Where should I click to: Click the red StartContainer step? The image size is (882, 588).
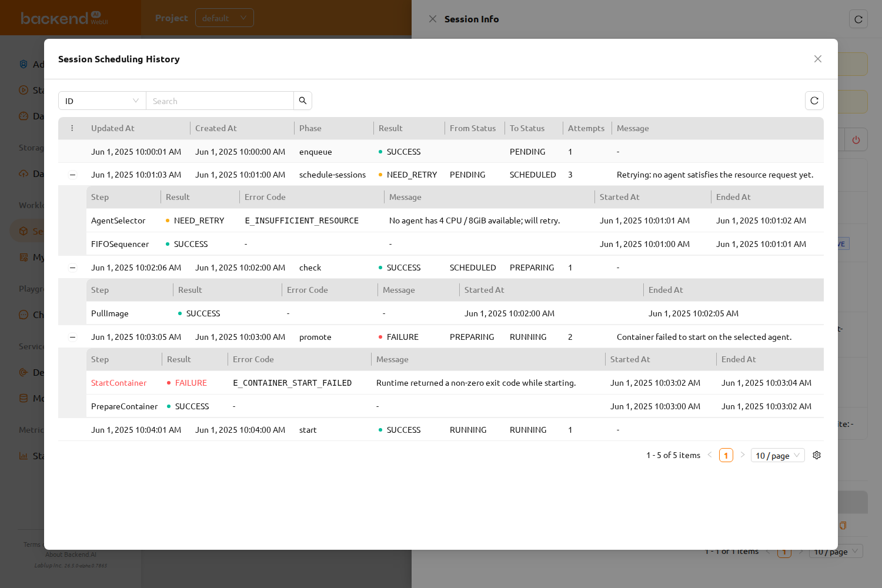click(x=119, y=383)
